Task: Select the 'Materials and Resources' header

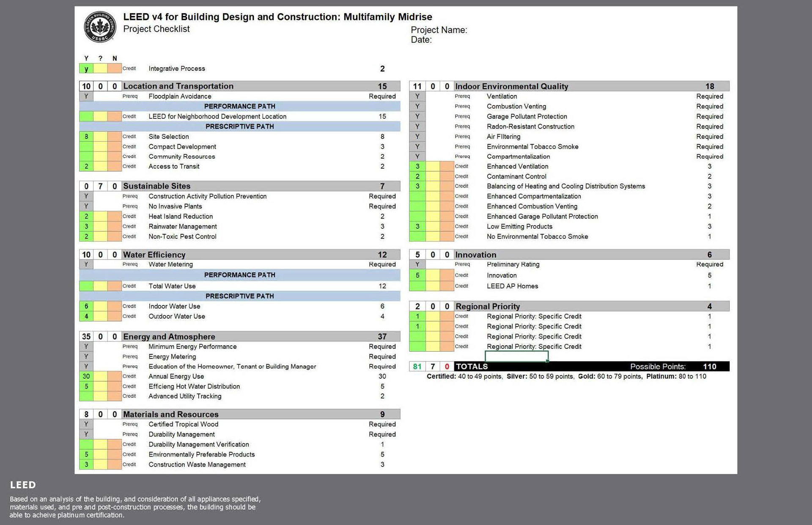Action: [x=171, y=414]
